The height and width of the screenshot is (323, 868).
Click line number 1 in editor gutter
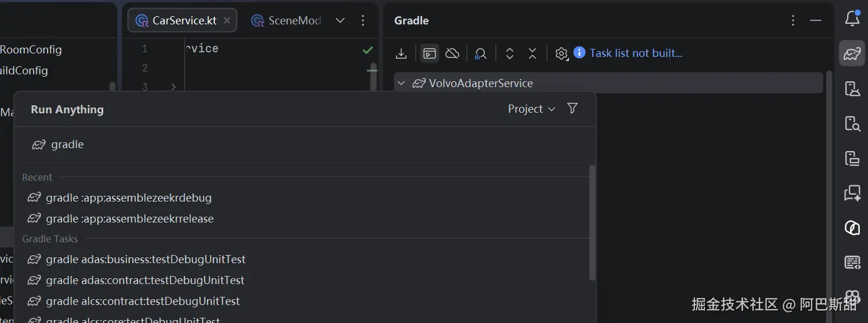coord(145,49)
